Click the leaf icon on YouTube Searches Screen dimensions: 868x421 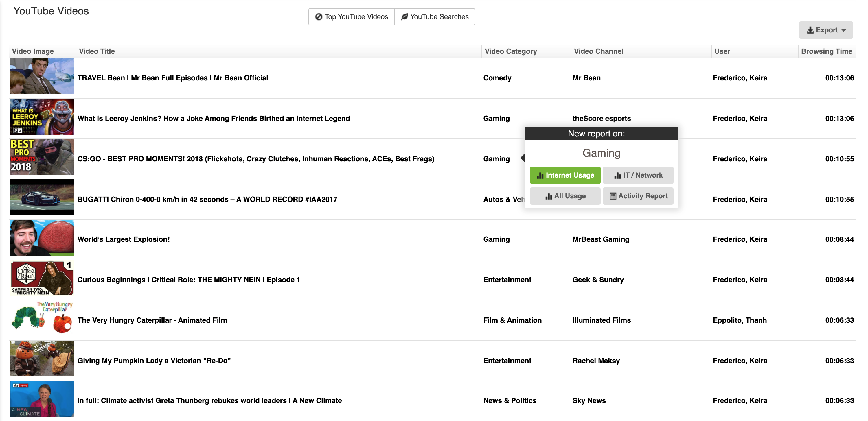(405, 16)
